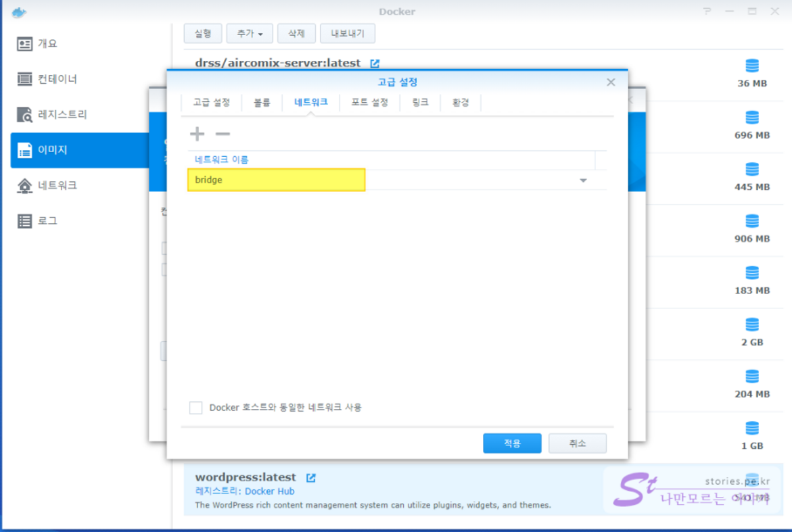792x532 pixels.
Task: Open the 환경 tab
Action: (x=461, y=103)
